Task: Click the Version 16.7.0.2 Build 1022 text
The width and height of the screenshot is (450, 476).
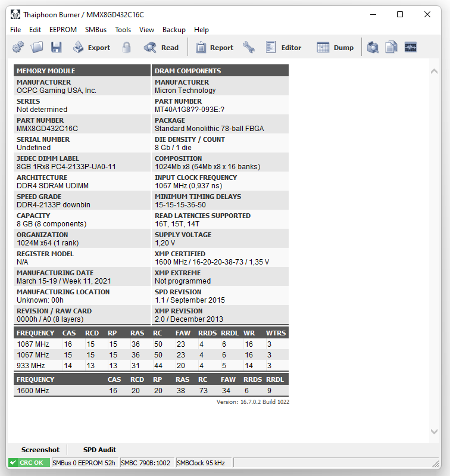Action: [252, 402]
